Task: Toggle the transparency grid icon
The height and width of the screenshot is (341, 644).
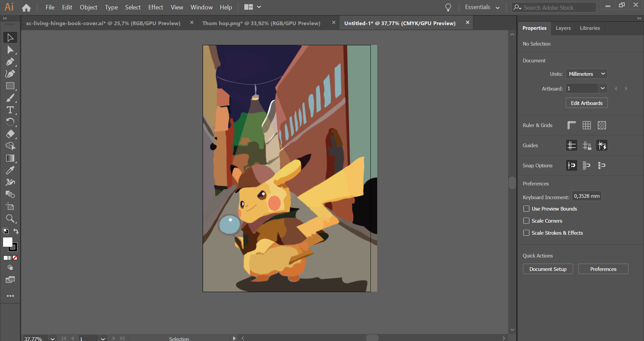Action: click(602, 125)
